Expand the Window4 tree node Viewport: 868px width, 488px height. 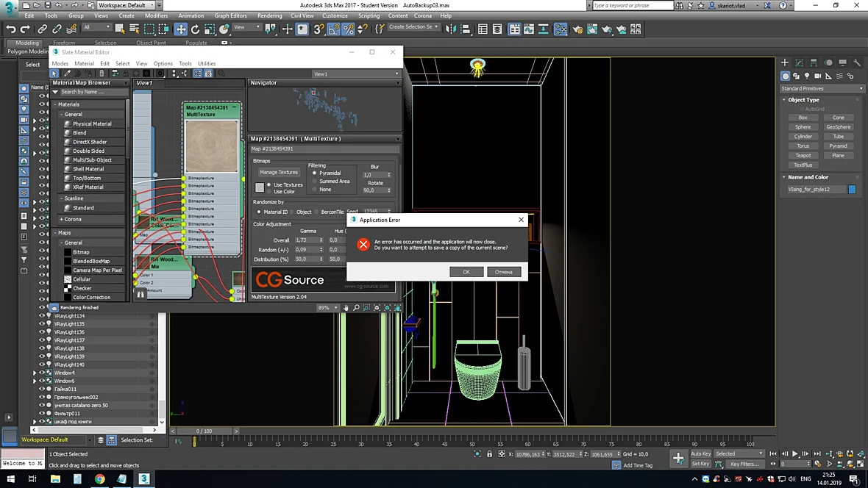coord(35,373)
